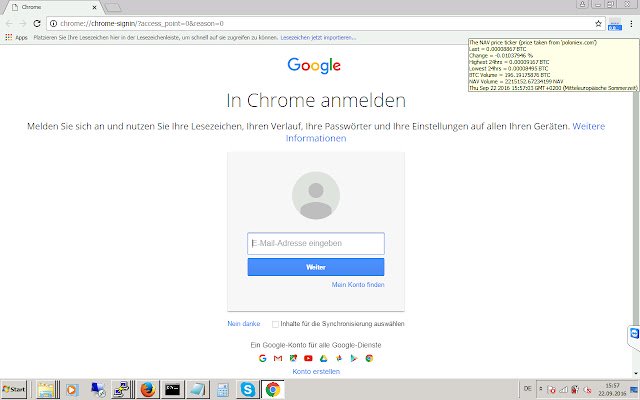Click 'Ein Google-Konto für alle Google-Dienste' text
640x400 pixels.
[316, 345]
